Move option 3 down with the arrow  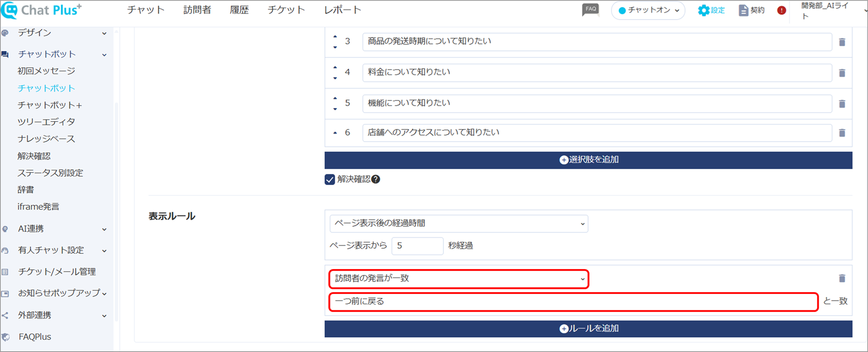pos(335,47)
